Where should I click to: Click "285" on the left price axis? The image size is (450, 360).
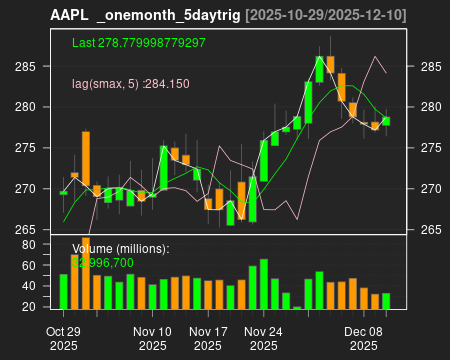tap(25, 66)
